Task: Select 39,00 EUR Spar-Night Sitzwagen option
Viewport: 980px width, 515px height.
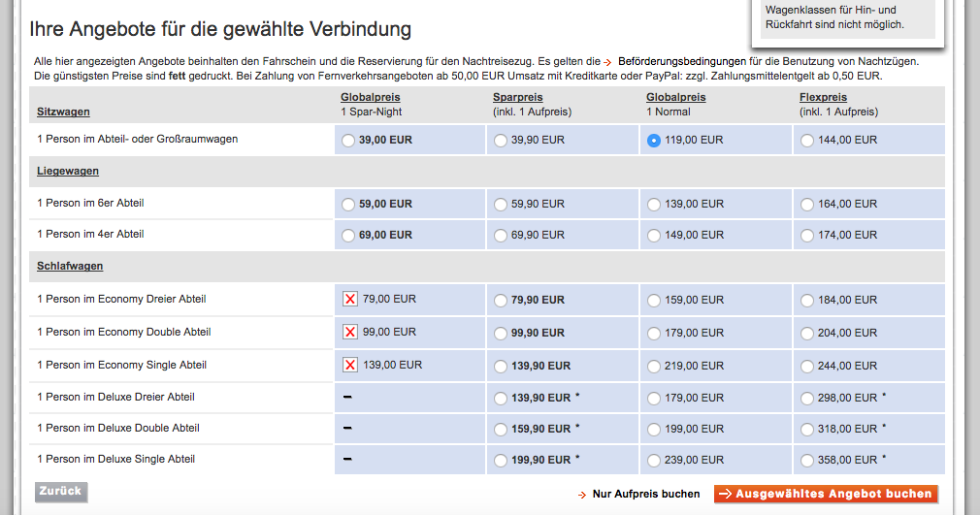Action: click(349, 141)
